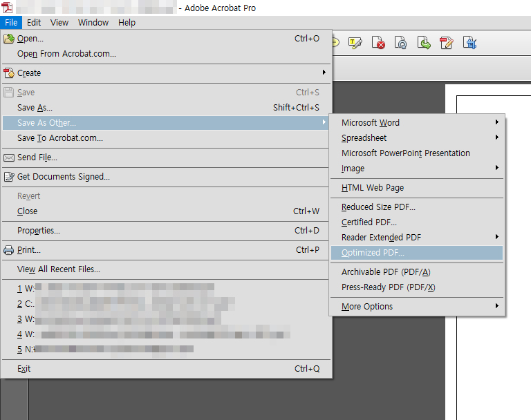Select the crop page toolbar icon
The image size is (531, 420).
tap(469, 43)
